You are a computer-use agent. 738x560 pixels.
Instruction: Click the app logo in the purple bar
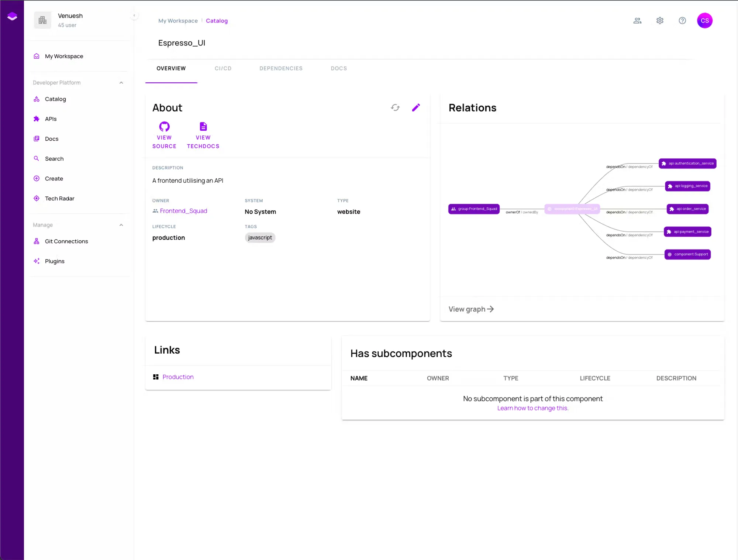(12, 17)
